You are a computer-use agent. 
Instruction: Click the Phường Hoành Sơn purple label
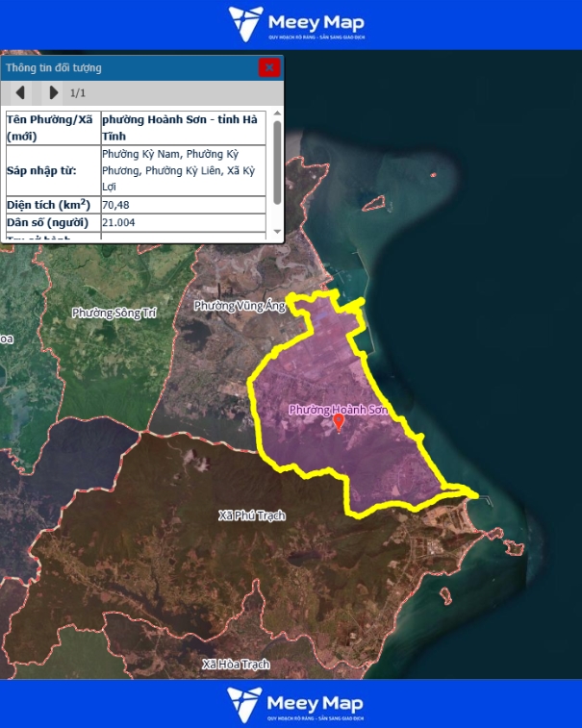[x=338, y=410]
